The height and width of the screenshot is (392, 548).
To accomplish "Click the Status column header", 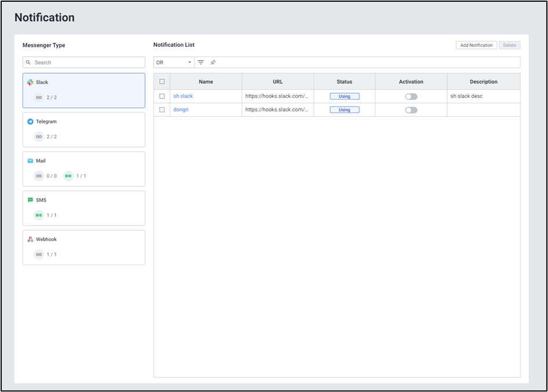I will coord(344,82).
